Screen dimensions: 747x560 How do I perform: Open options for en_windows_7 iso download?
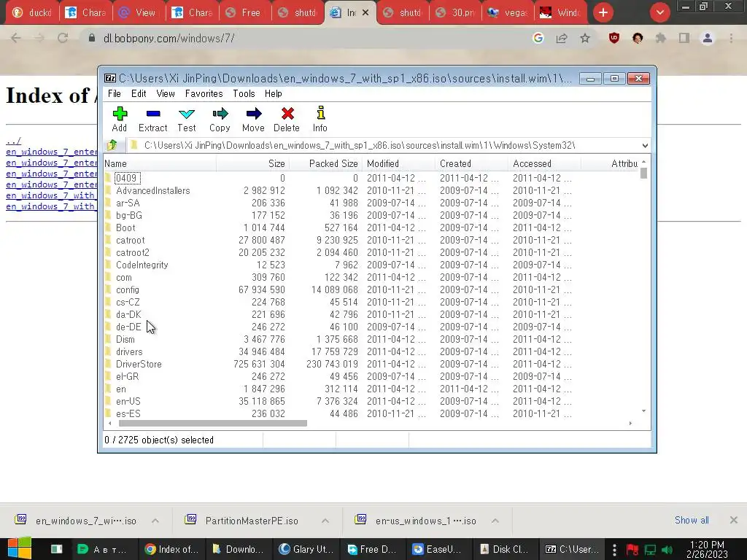tap(155, 521)
